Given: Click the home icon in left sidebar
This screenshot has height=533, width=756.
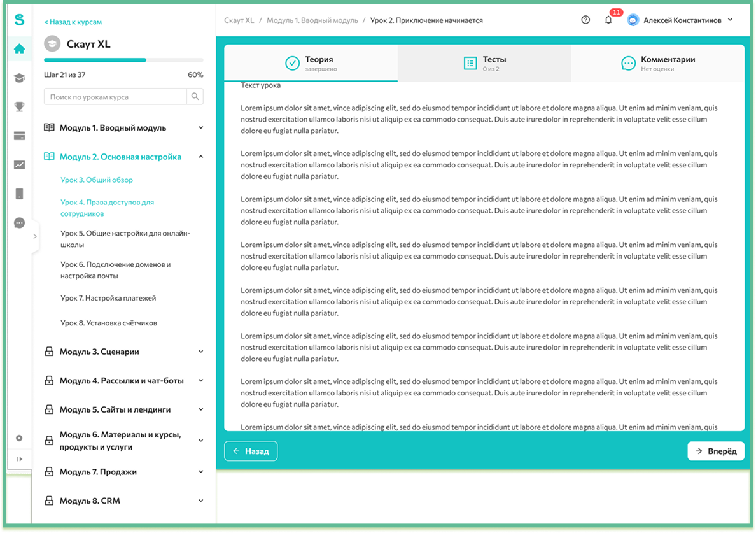Looking at the screenshot, I should (19, 49).
